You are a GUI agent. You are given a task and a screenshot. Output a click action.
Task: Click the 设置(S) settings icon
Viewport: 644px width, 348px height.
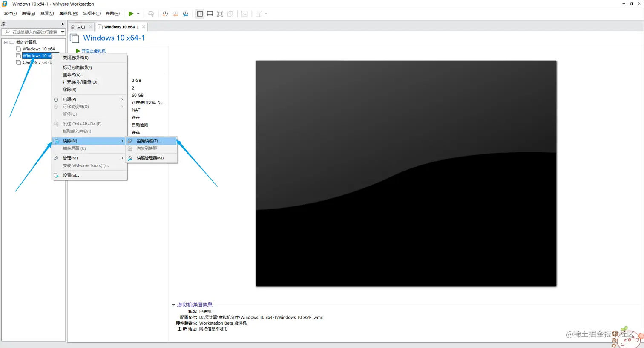pyautogui.click(x=56, y=175)
